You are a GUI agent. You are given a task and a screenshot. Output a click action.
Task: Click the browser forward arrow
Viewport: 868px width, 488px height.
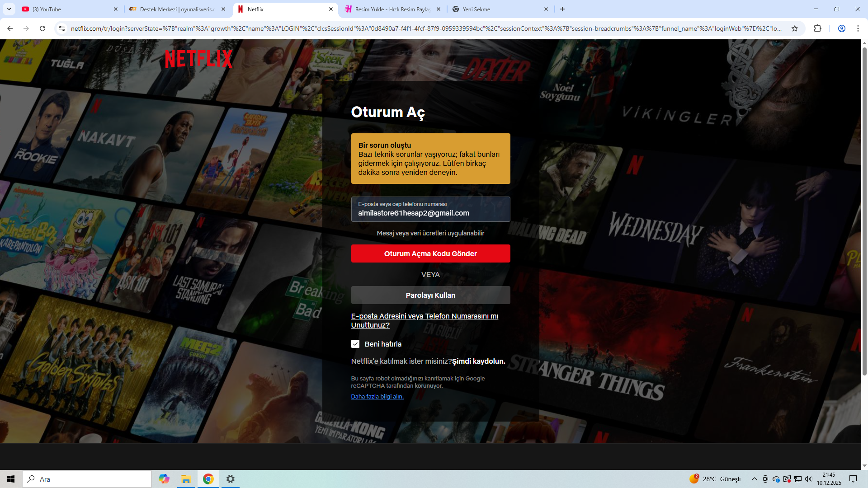click(26, 28)
